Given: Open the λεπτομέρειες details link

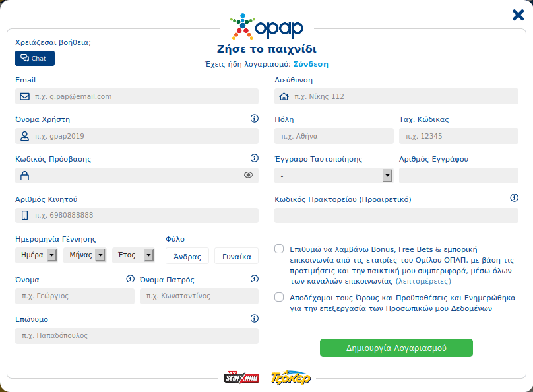Looking at the screenshot, I should (x=423, y=282).
